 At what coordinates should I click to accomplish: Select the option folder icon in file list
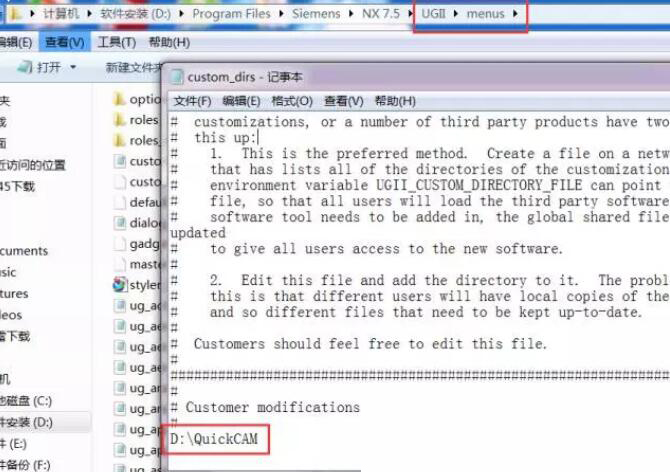(120, 99)
